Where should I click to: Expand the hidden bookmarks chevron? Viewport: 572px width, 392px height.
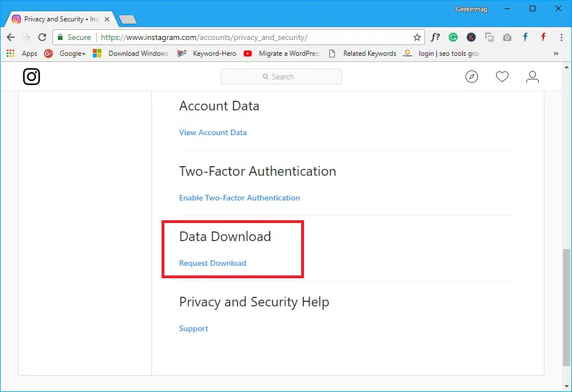556,53
